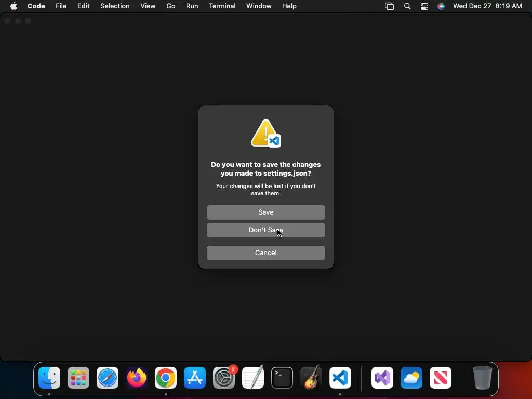Switch to Visual Studio Code in the Dock
The image size is (532, 399).
click(x=340, y=378)
